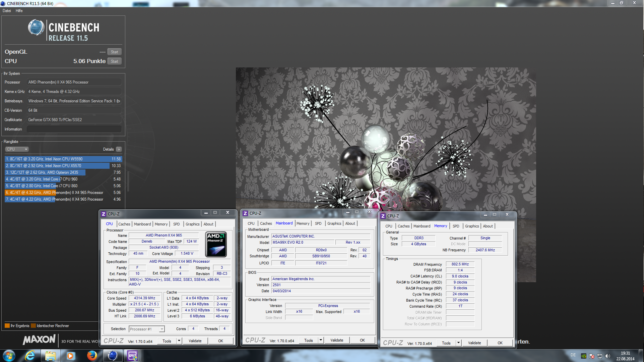Select ranking row Intel Core i7 CPU 960
This screenshot has width=644, height=362.
point(63,179)
